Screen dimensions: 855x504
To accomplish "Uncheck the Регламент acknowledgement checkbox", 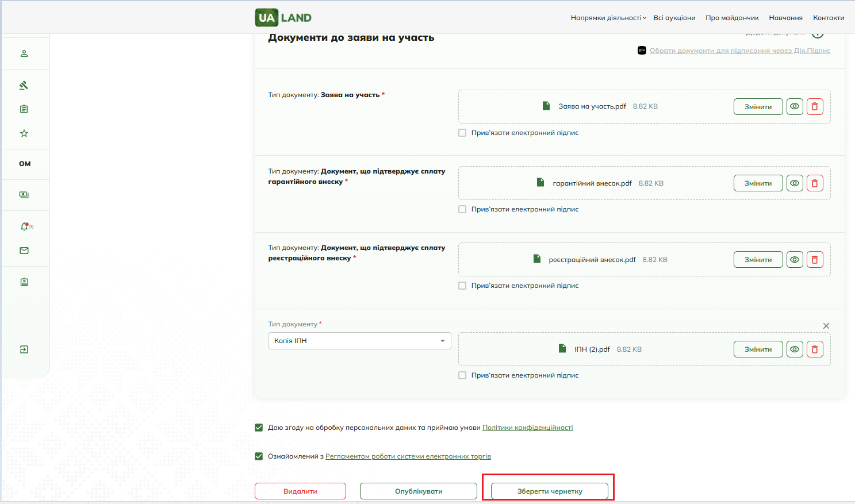I will point(259,456).
